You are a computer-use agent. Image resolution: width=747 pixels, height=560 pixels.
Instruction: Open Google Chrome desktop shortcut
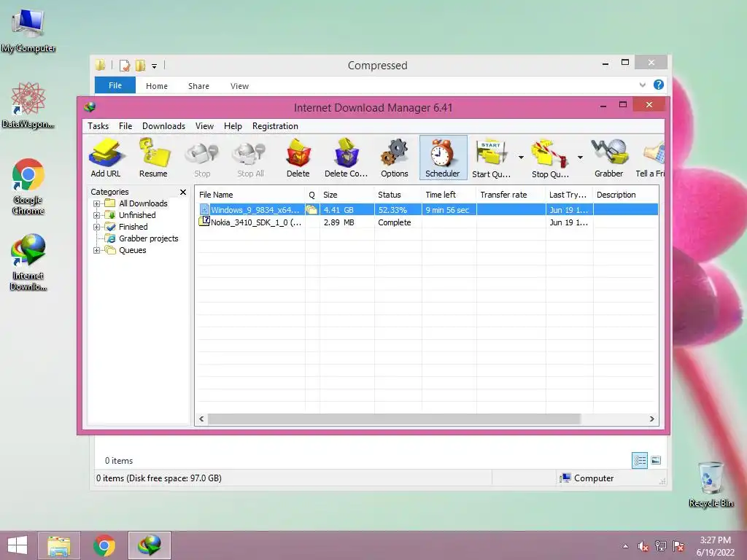pos(28,186)
